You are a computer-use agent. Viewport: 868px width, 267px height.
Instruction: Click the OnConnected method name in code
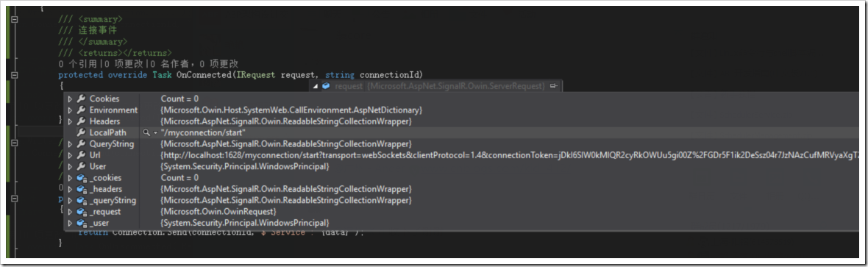(204, 75)
